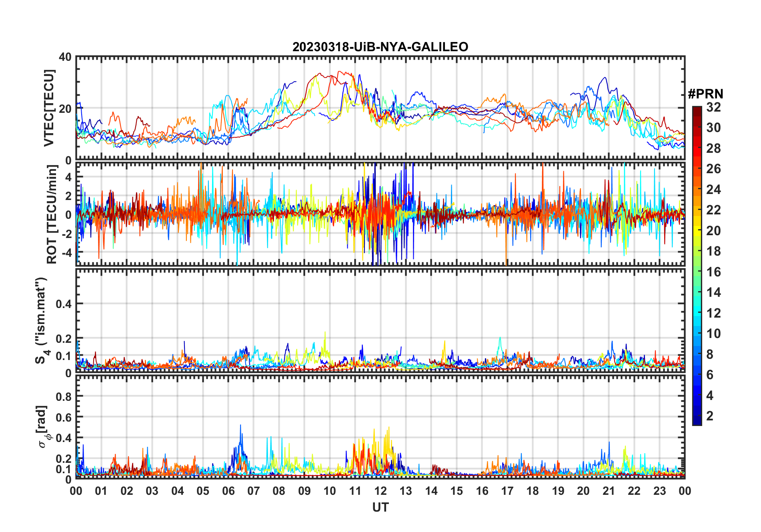
Task: Select colorbar tick label "32"
Action: [713, 107]
